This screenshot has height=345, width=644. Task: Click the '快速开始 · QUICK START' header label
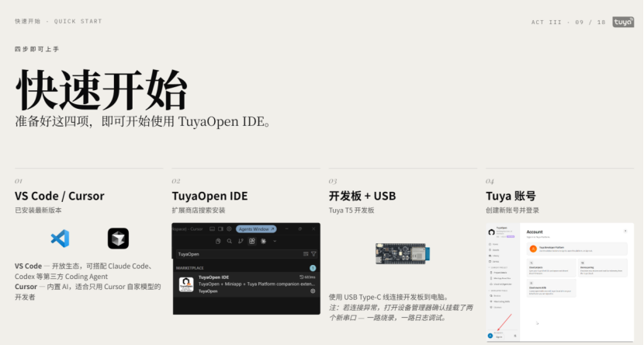(x=58, y=22)
